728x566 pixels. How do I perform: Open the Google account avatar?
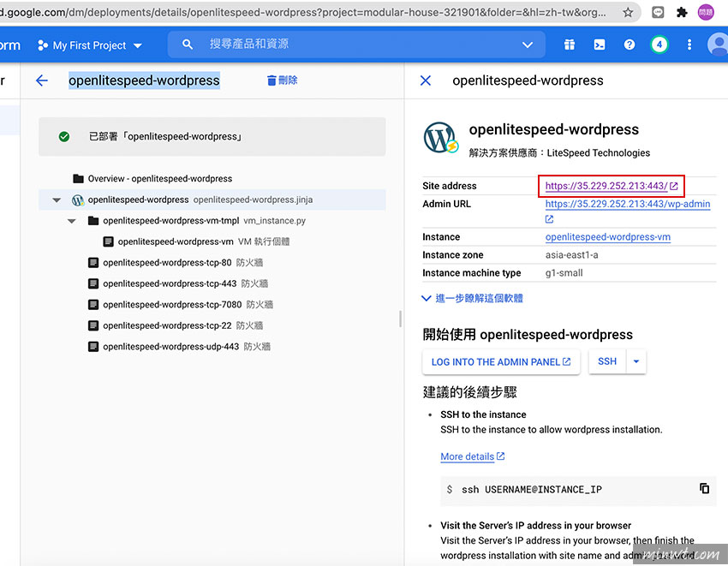tap(718, 45)
